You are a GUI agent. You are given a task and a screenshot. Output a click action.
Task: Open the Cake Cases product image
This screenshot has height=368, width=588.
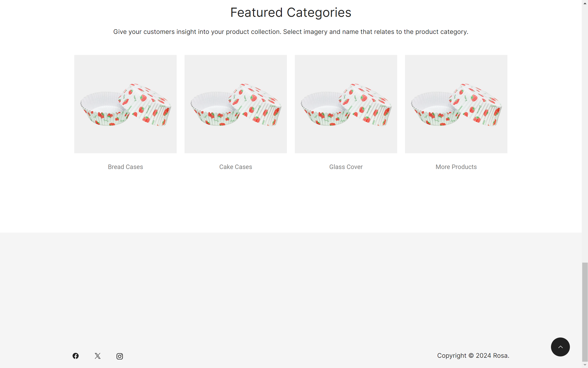pos(236,104)
